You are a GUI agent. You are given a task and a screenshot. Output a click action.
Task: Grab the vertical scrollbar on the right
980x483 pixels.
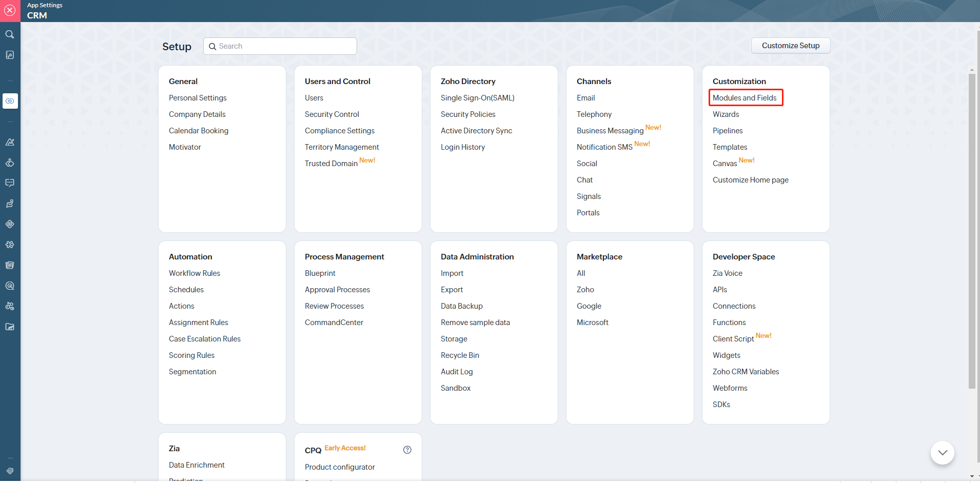[972, 231]
